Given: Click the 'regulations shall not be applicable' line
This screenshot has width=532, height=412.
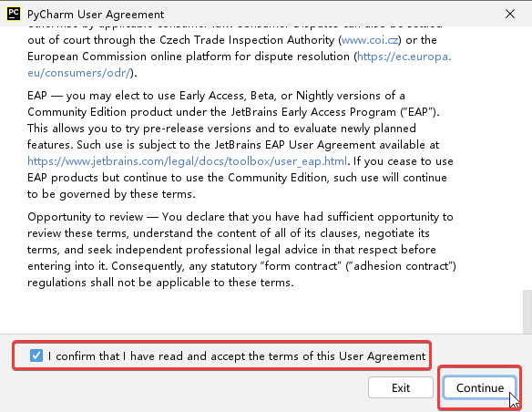Looking at the screenshot, I should (160, 283).
